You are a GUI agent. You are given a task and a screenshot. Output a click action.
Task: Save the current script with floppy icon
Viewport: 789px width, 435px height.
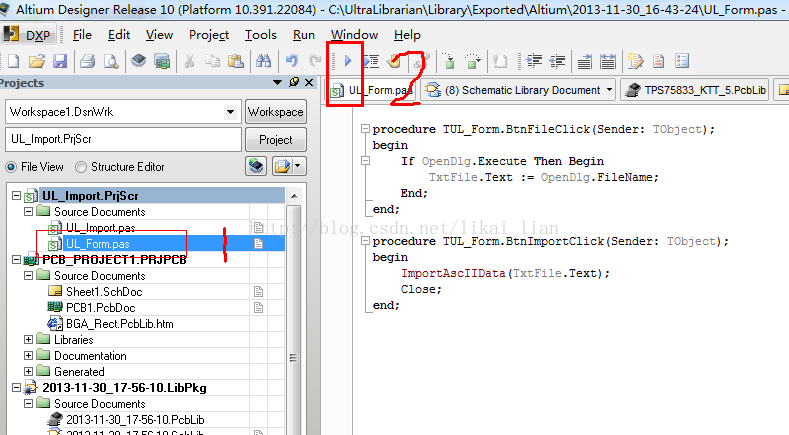point(60,61)
